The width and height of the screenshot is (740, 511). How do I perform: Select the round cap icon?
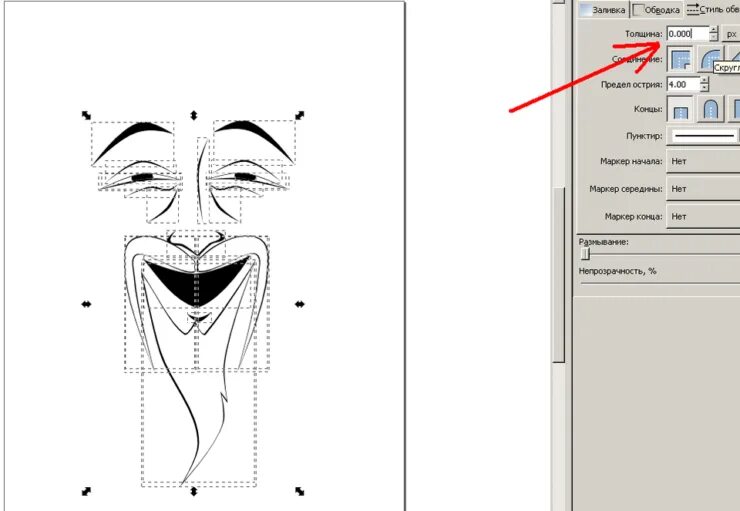[710, 109]
